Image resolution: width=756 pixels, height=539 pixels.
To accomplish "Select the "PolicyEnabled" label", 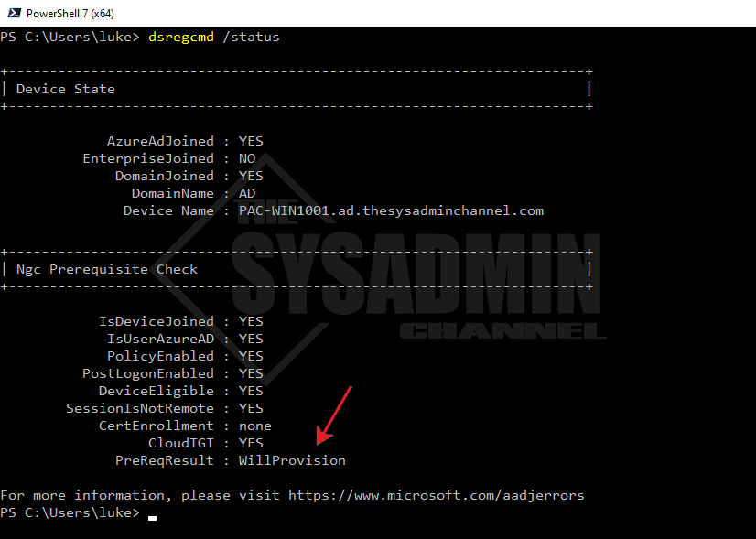I will [x=160, y=356].
